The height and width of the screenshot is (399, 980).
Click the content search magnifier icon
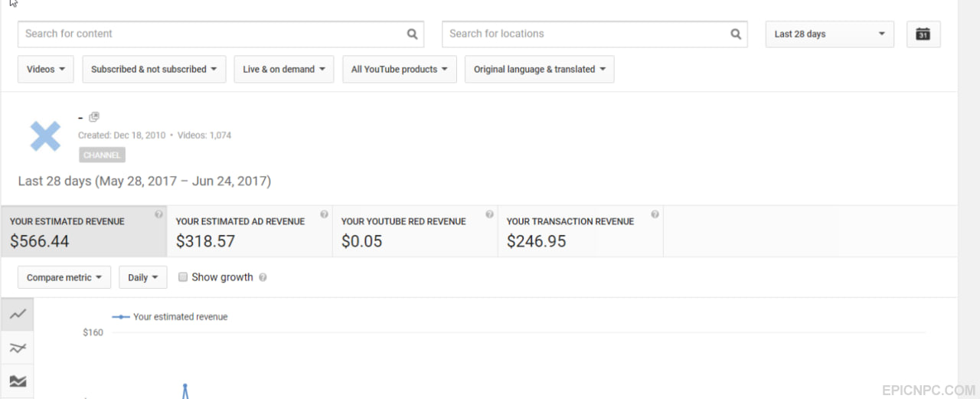coord(412,34)
